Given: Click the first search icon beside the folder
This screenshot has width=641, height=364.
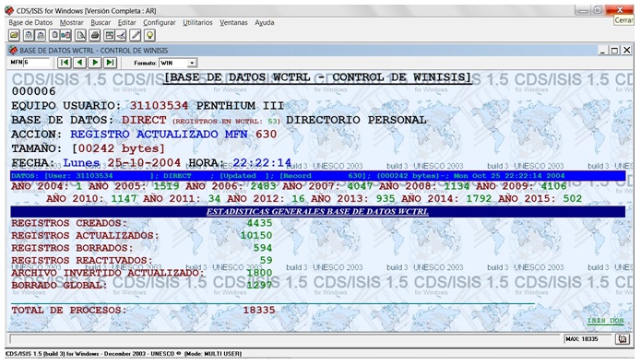Looking at the screenshot, I should [29, 36].
